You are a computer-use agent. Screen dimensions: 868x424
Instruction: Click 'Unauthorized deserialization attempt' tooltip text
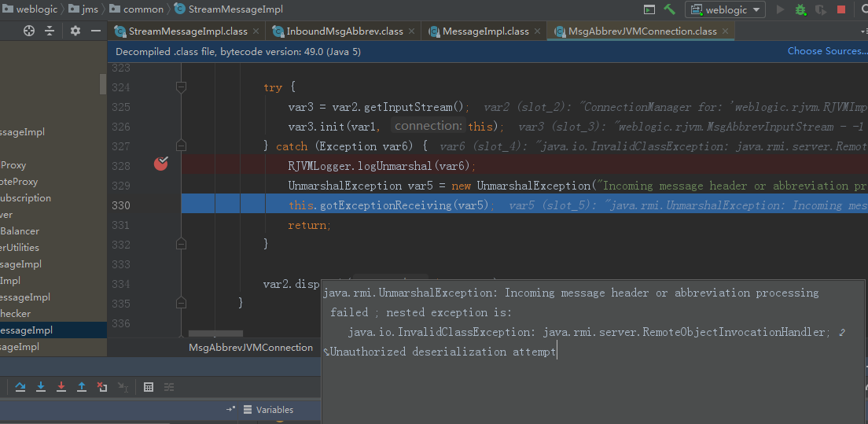coord(443,352)
